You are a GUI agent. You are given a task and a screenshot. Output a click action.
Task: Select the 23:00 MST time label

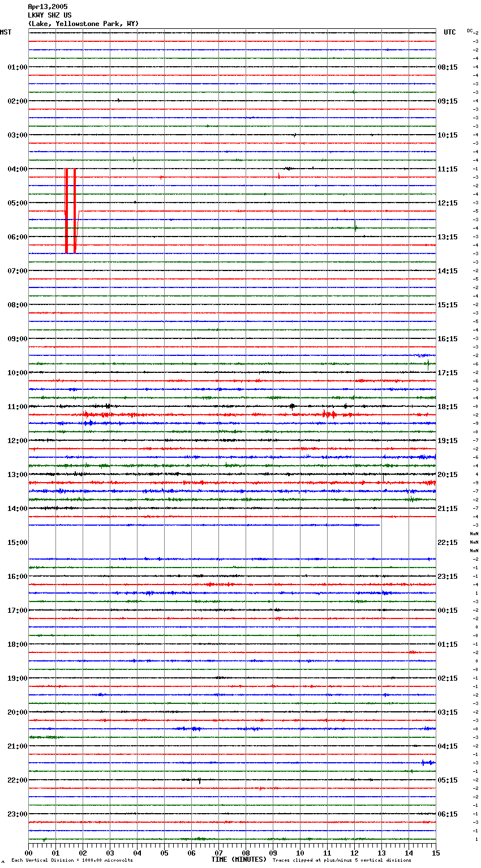18,814
